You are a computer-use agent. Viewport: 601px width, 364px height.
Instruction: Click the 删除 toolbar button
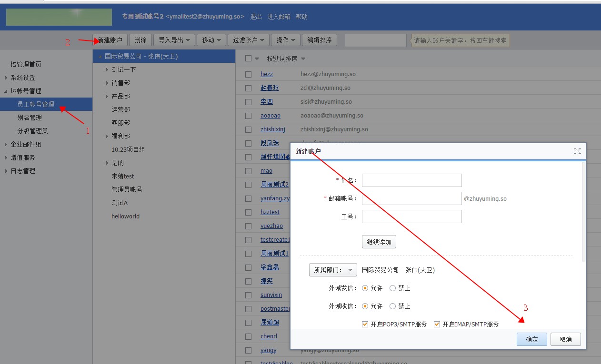[x=140, y=40]
